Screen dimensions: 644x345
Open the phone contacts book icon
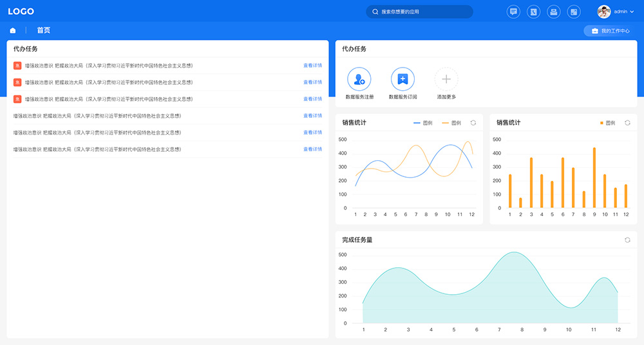(x=533, y=12)
